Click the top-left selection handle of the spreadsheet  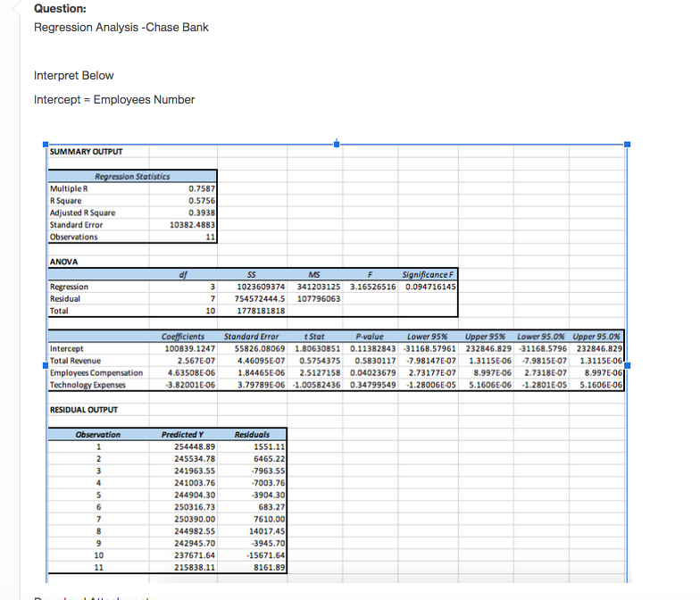click(44, 144)
